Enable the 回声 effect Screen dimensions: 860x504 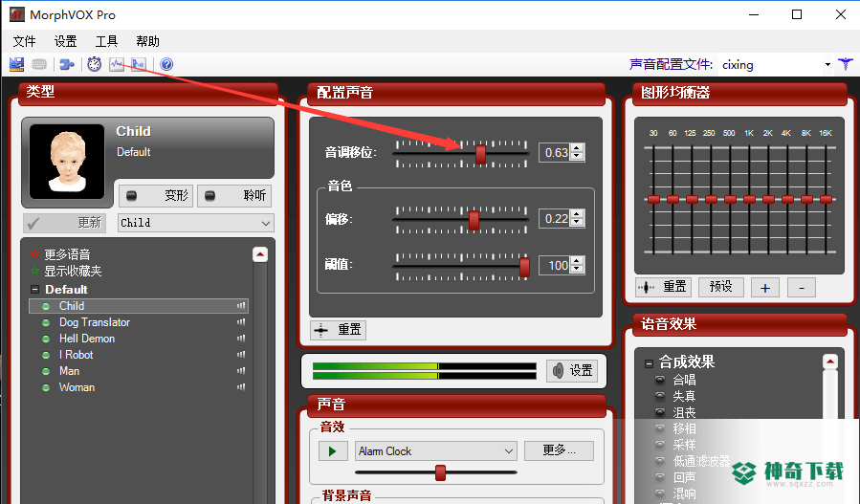[660, 477]
